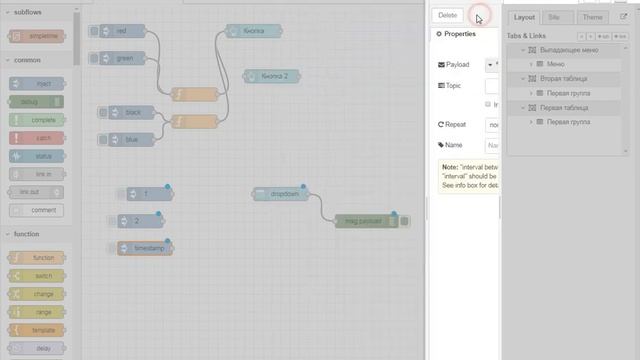
Task: Select the function node wired from black and blue
Action: click(195, 121)
